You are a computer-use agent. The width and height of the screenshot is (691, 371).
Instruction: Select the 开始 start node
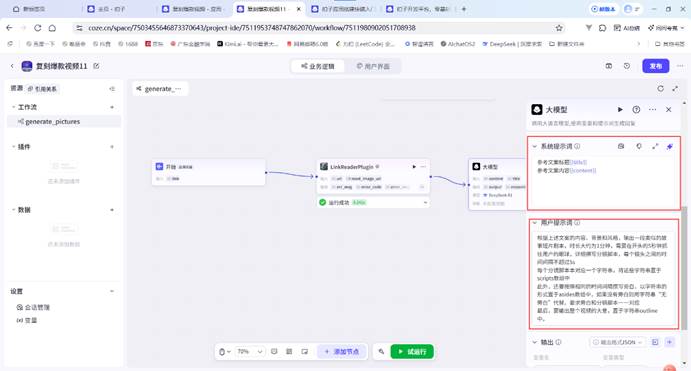[x=208, y=172]
